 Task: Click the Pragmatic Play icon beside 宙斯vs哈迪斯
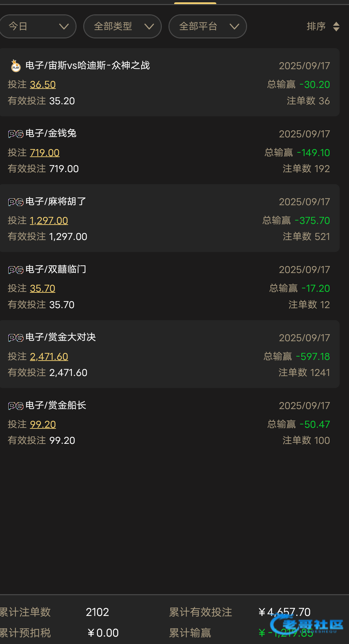click(x=15, y=66)
